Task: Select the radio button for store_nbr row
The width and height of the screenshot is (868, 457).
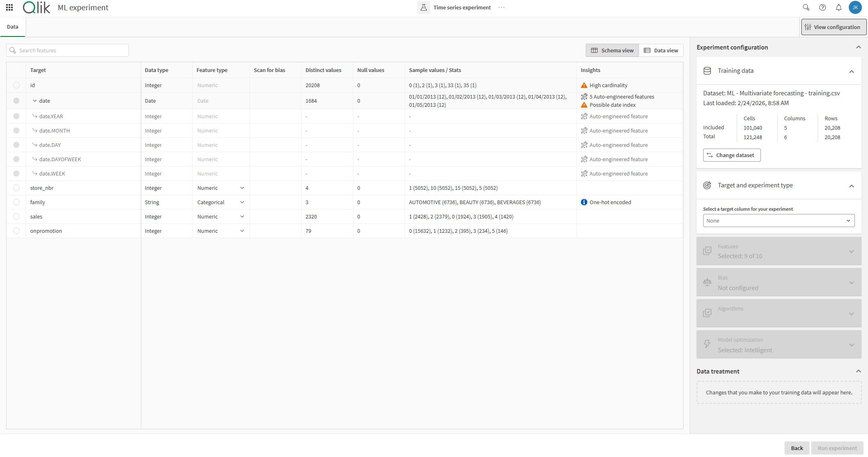Action: click(x=16, y=188)
